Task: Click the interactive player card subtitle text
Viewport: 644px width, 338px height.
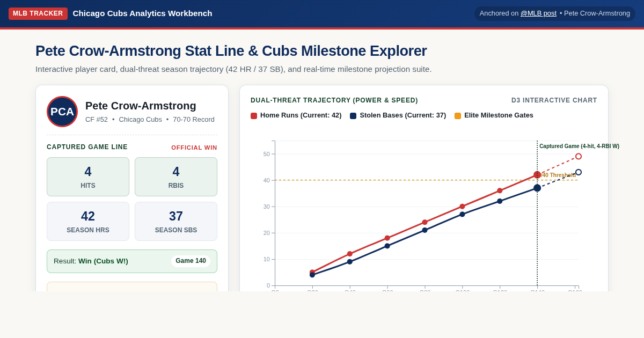Action: (x=233, y=69)
